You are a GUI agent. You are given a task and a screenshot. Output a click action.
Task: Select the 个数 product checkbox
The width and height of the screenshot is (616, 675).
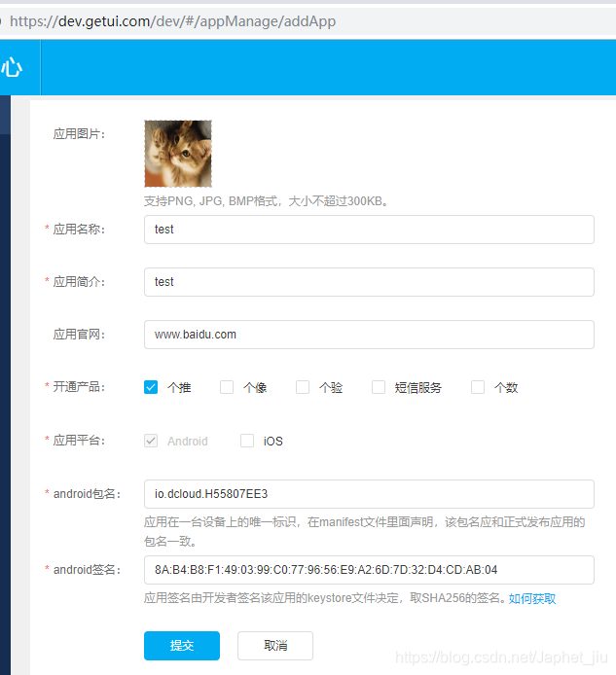click(x=477, y=387)
